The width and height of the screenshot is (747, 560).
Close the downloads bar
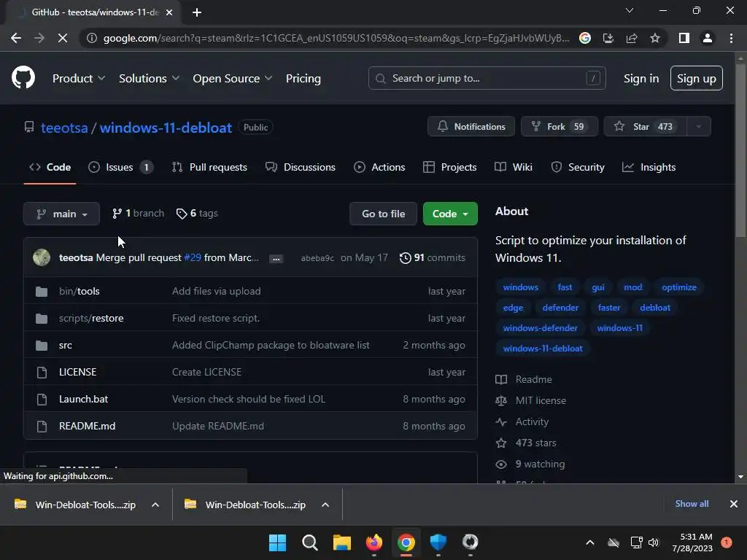tap(734, 504)
